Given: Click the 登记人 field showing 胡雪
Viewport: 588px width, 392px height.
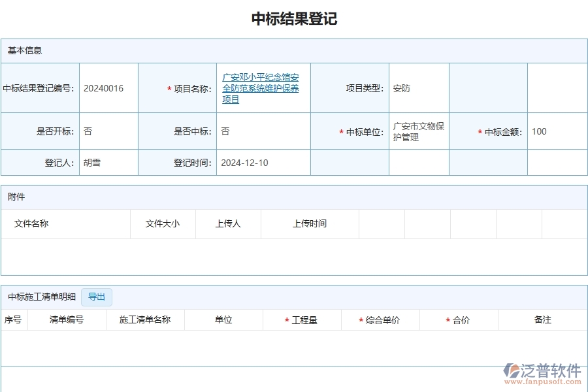Looking at the screenshot, I should (x=91, y=162).
